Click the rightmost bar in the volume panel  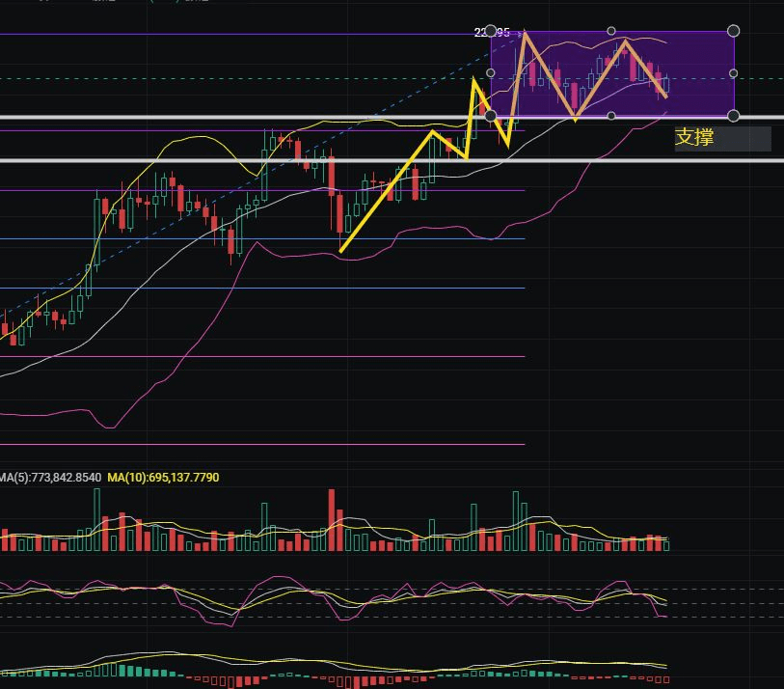(666, 544)
